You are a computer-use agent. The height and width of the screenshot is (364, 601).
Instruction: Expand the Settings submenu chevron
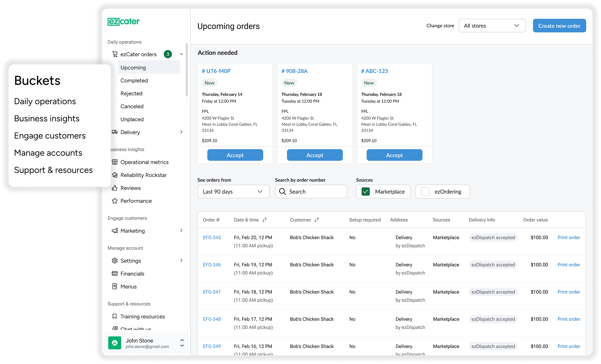tap(181, 261)
